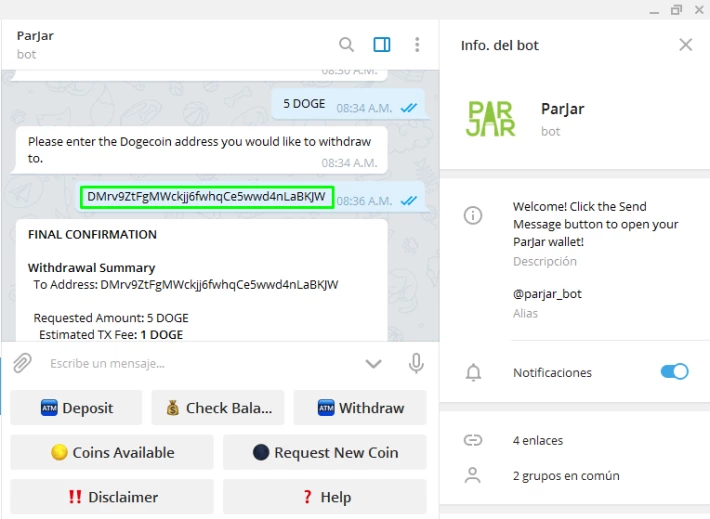This screenshot has width=710, height=519.
Task: Close the Info. del bot panel
Action: 686,44
